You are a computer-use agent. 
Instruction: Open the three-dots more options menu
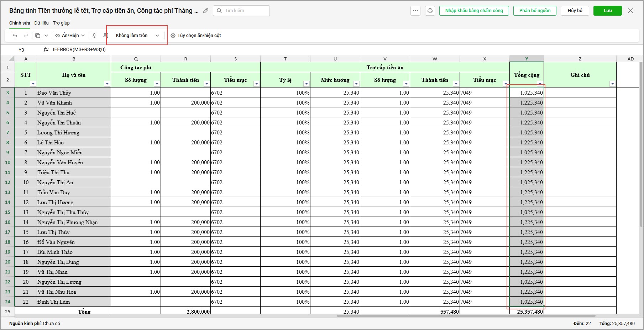pos(415,11)
